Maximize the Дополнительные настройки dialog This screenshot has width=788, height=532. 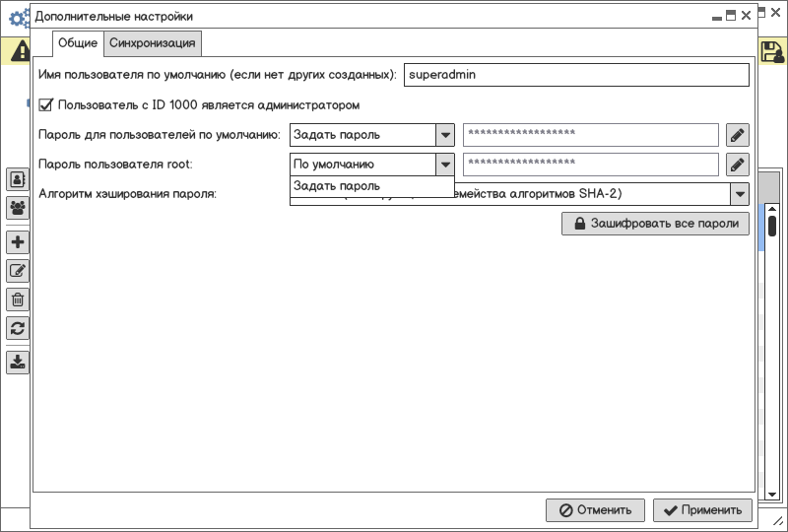[731, 16]
